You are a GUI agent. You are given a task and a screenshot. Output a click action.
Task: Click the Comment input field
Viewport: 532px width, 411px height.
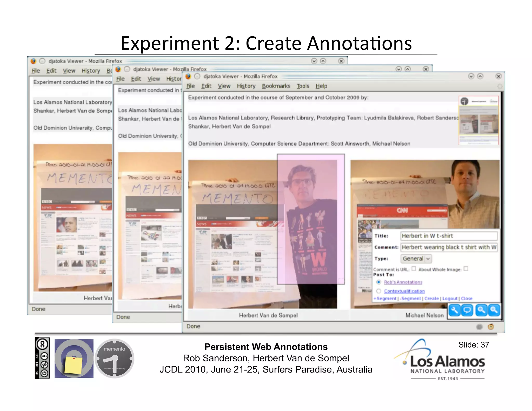click(449, 247)
